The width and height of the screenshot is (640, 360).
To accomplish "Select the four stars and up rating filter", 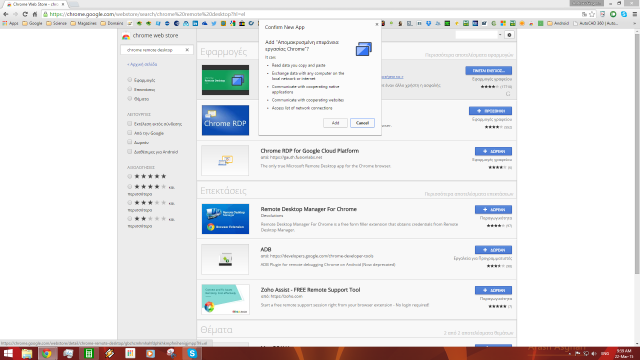I will [x=129, y=187].
